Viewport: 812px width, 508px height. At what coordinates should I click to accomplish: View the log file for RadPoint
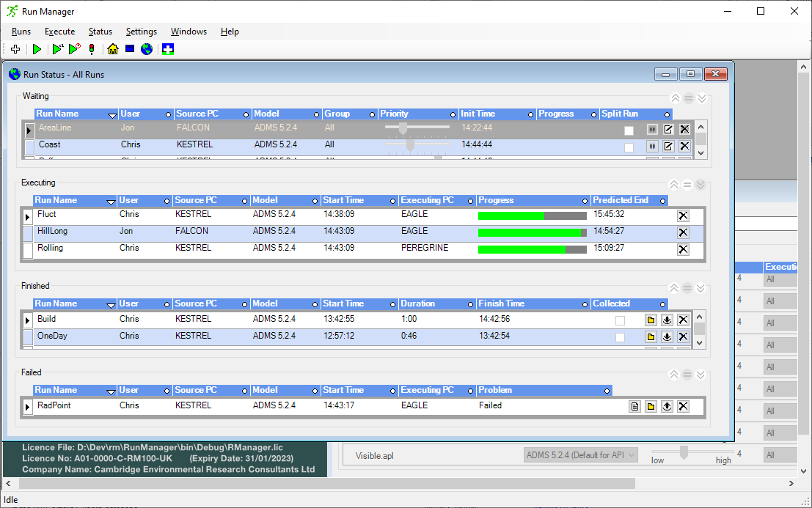(x=634, y=407)
